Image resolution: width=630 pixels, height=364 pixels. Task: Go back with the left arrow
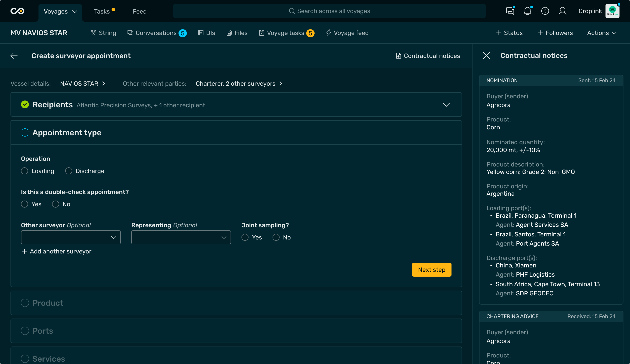click(14, 56)
